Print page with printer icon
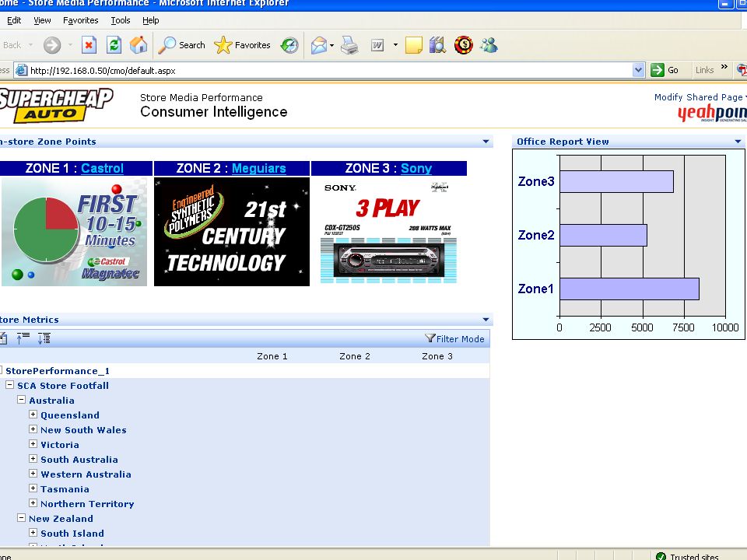 (349, 45)
